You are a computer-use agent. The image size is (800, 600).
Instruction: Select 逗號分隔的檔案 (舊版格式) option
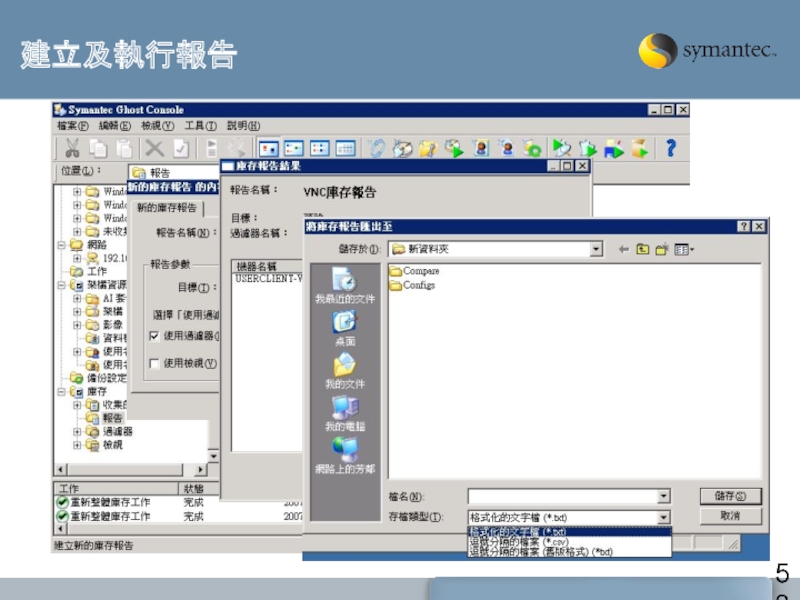pyautogui.click(x=569, y=552)
